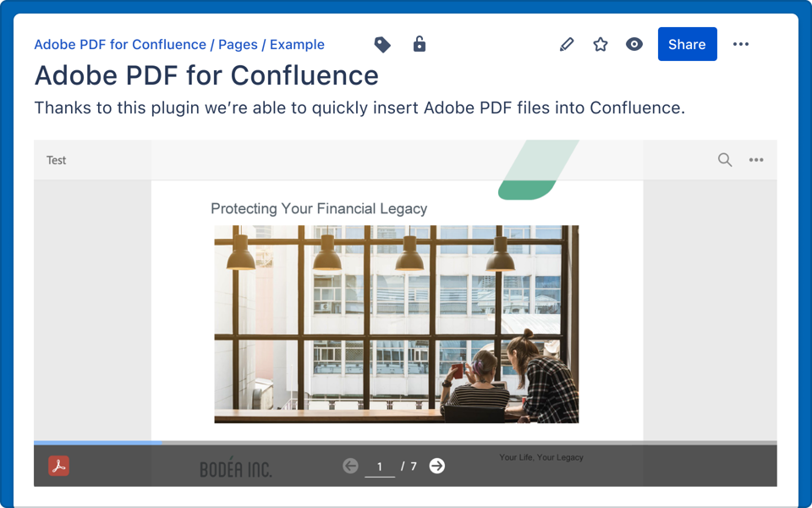Star this page as a favorite
812x508 pixels.
click(x=601, y=44)
